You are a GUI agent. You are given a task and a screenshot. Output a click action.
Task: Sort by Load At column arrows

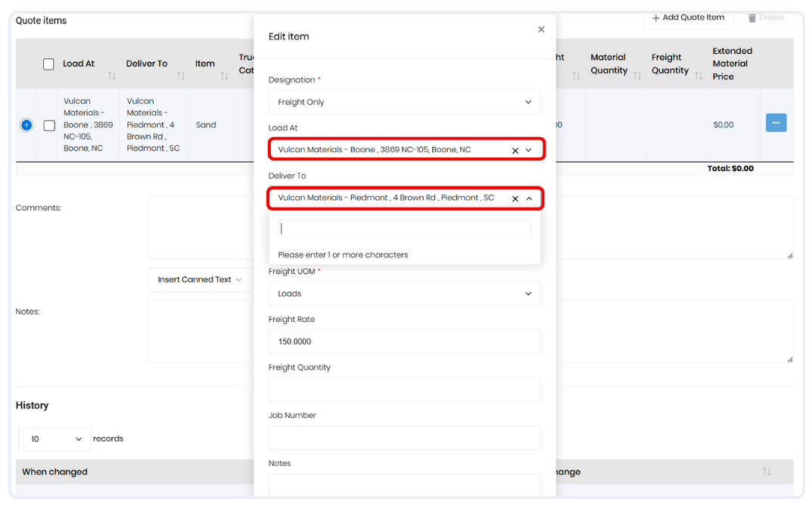(112, 76)
